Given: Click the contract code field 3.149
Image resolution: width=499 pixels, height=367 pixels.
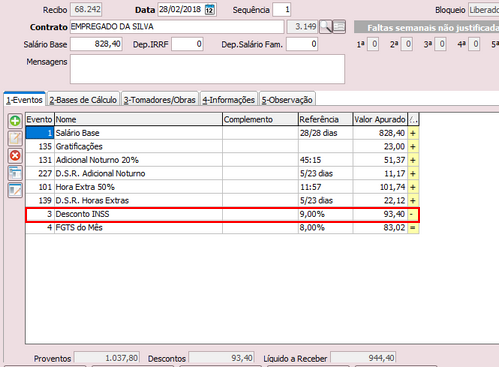Looking at the screenshot, I should click(302, 27).
